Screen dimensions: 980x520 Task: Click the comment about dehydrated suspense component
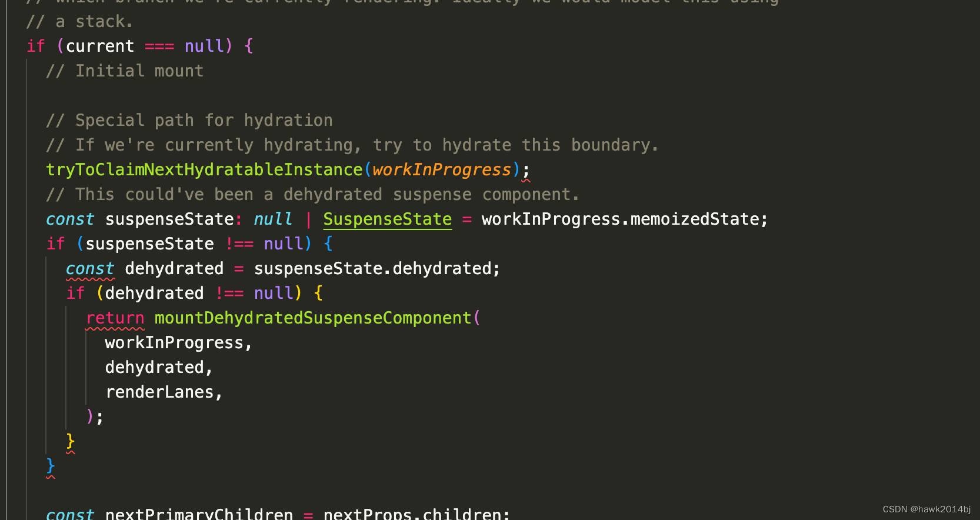[312, 195]
